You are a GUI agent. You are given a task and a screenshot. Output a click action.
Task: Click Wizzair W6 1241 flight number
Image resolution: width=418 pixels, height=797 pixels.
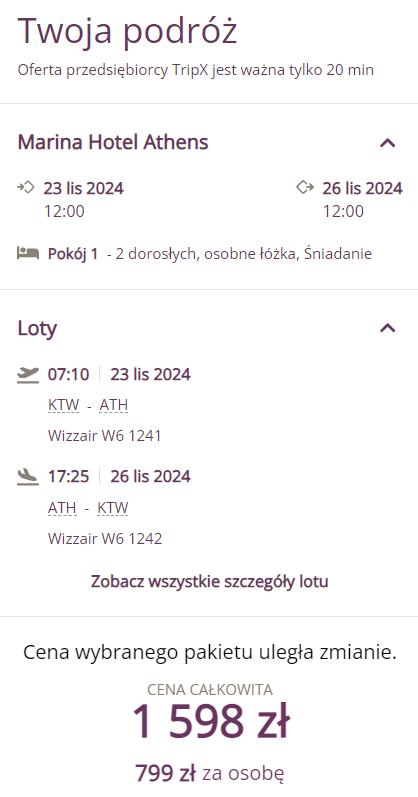(104, 436)
